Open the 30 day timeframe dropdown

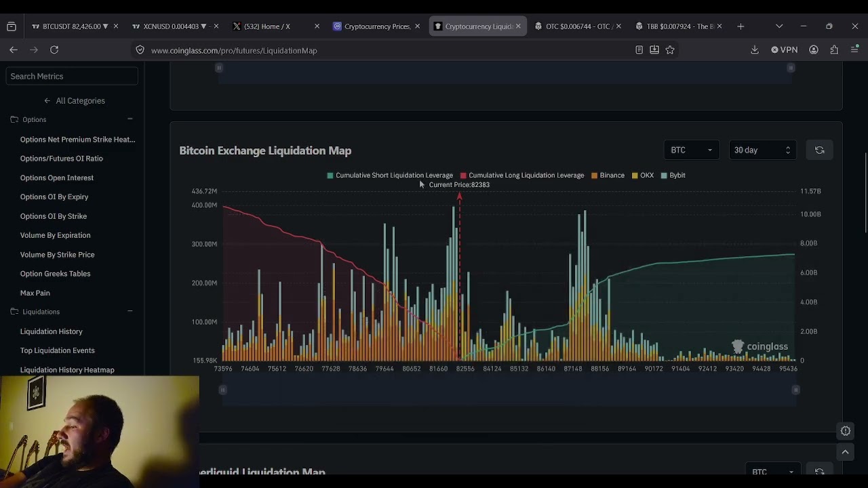(762, 150)
